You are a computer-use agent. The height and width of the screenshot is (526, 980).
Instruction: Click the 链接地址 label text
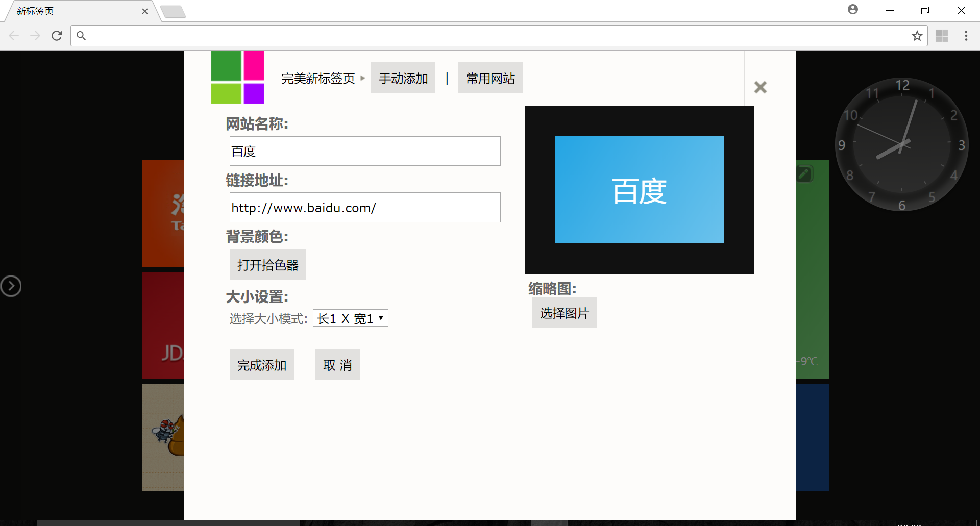(257, 181)
